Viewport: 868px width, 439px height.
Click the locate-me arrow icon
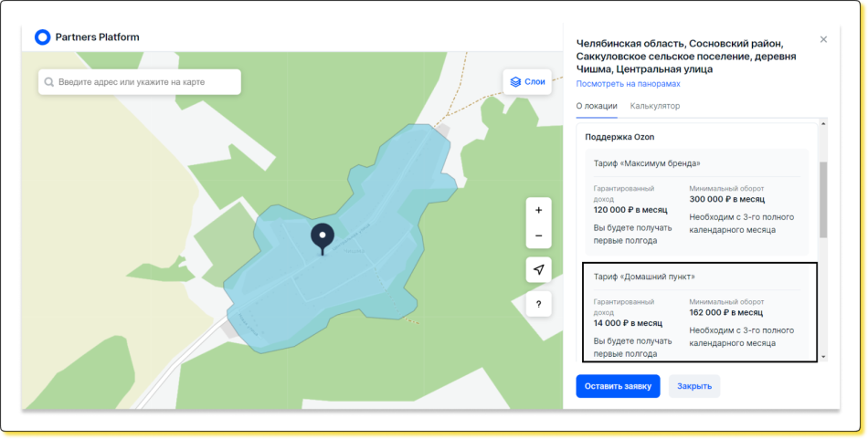pos(539,270)
